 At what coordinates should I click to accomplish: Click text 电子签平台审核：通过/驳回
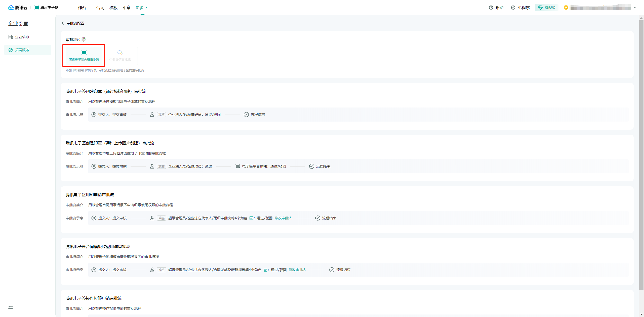[264, 166]
